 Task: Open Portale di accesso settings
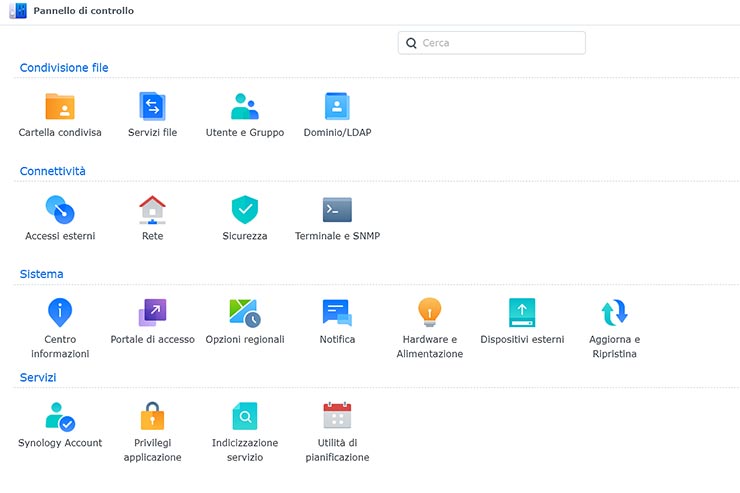point(152,313)
